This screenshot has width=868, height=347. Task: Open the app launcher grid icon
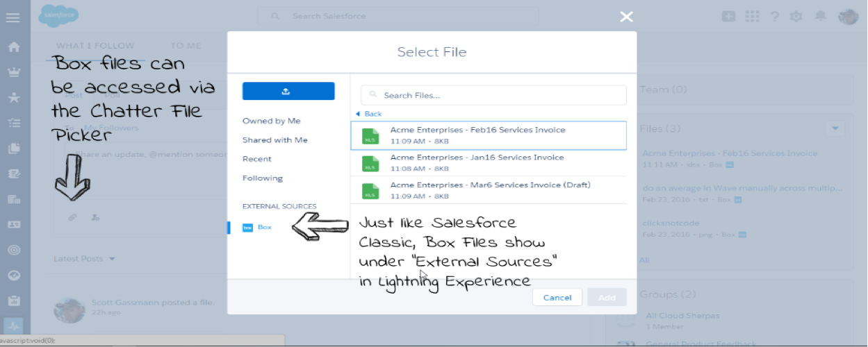click(751, 16)
